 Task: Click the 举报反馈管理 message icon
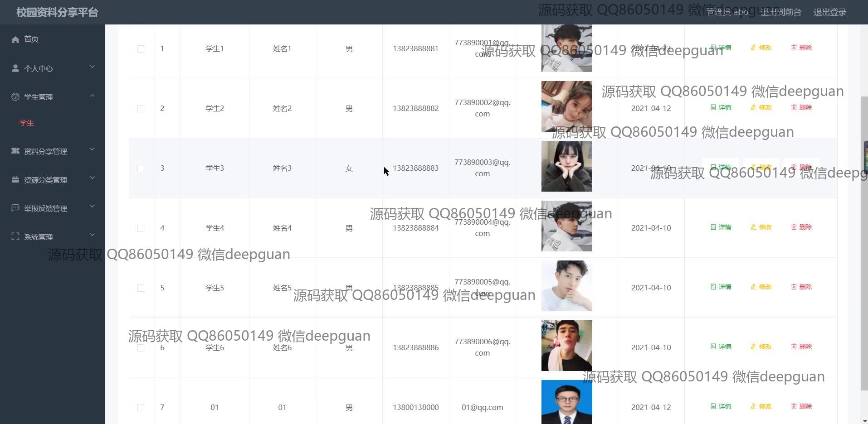pos(15,208)
